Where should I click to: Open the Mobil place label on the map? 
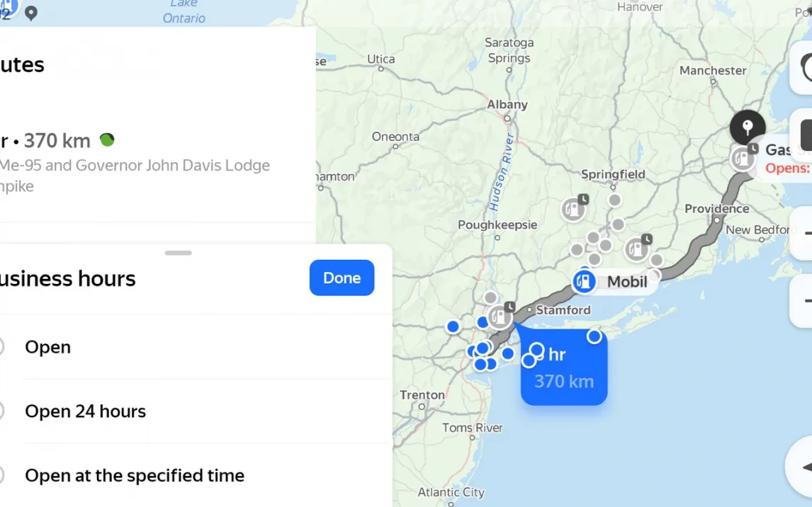coord(627,282)
